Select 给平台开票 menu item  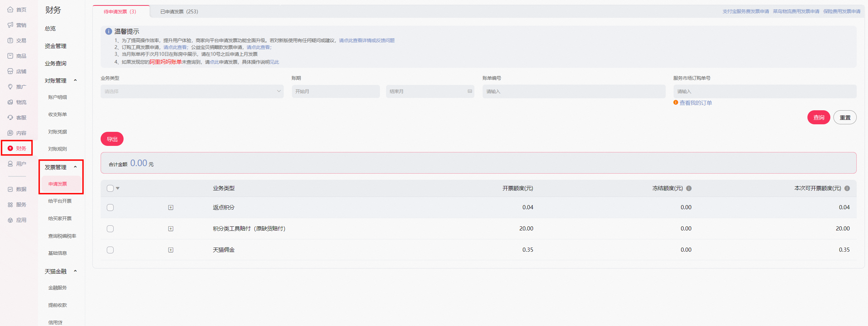click(60, 201)
